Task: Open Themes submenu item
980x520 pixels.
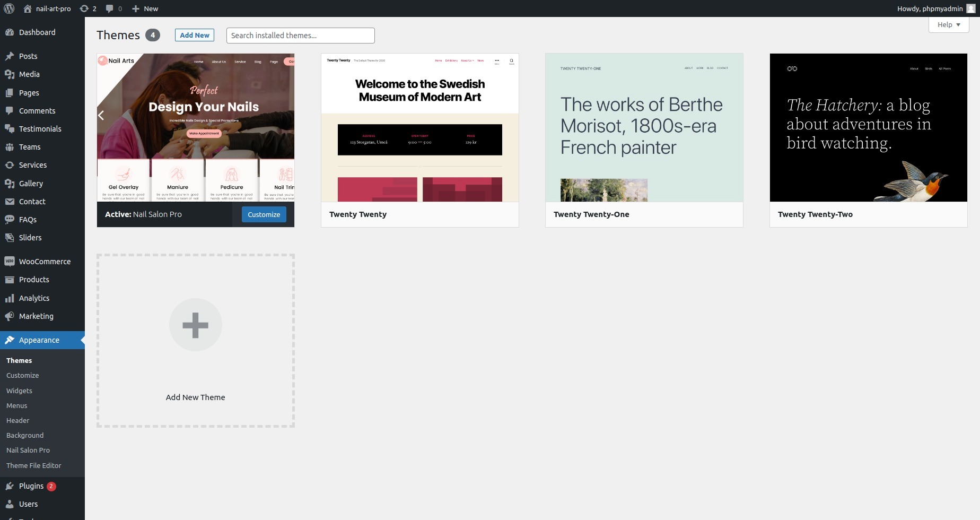Action: (19, 360)
